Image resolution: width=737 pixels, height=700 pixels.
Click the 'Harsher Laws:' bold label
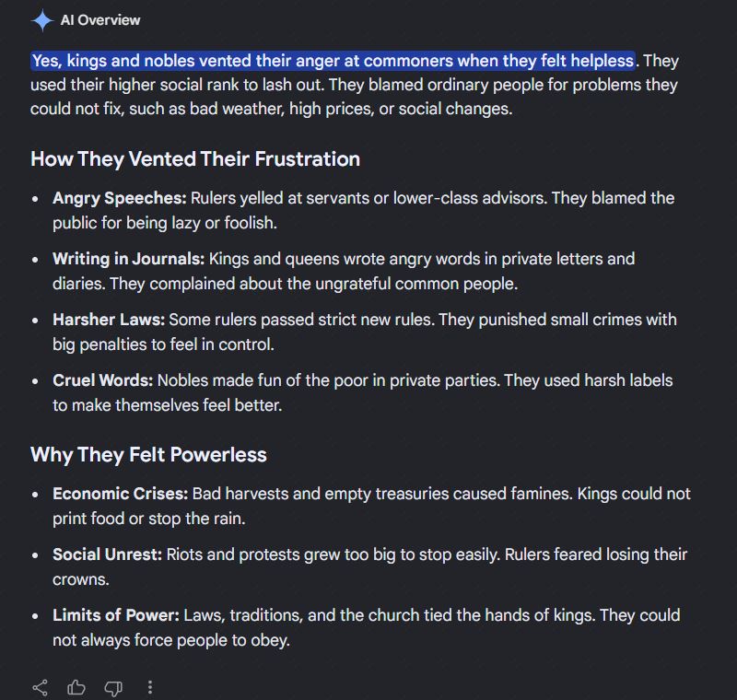(x=109, y=320)
